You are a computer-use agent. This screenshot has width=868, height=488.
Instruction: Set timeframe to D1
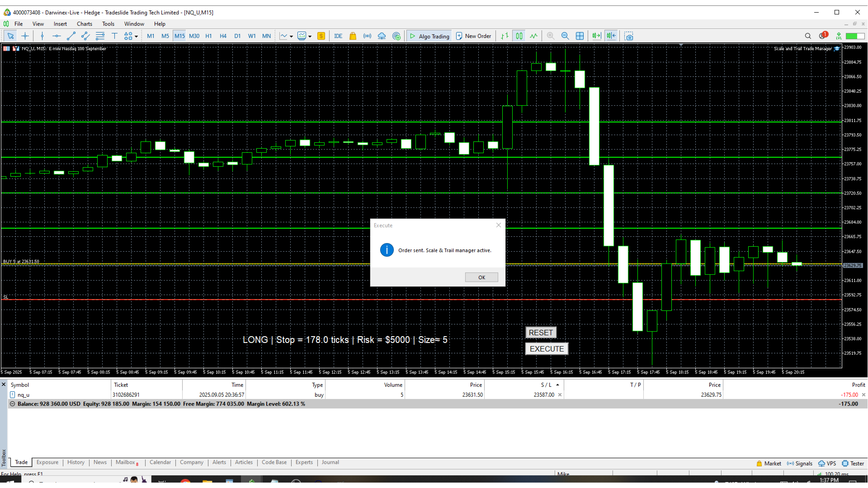[237, 36]
